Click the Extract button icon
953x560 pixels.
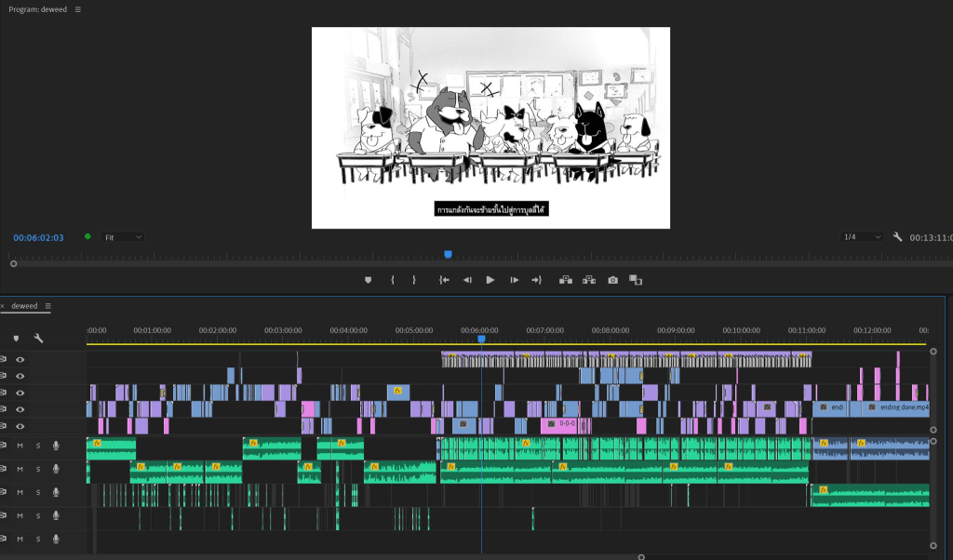(588, 280)
